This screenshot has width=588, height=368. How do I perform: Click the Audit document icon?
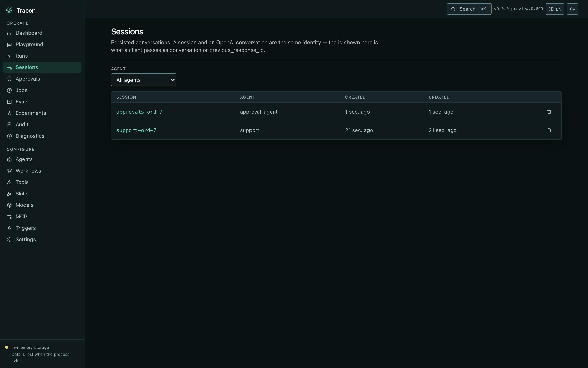click(x=9, y=125)
